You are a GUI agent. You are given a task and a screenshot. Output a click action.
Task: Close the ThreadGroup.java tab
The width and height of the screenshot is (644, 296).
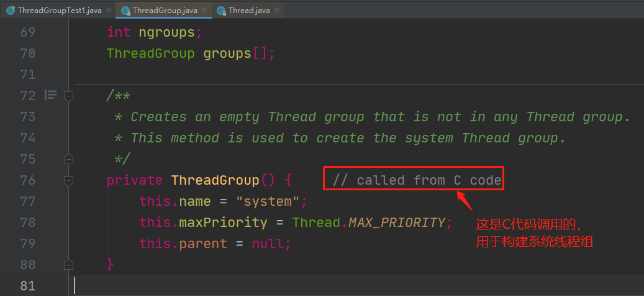click(204, 11)
